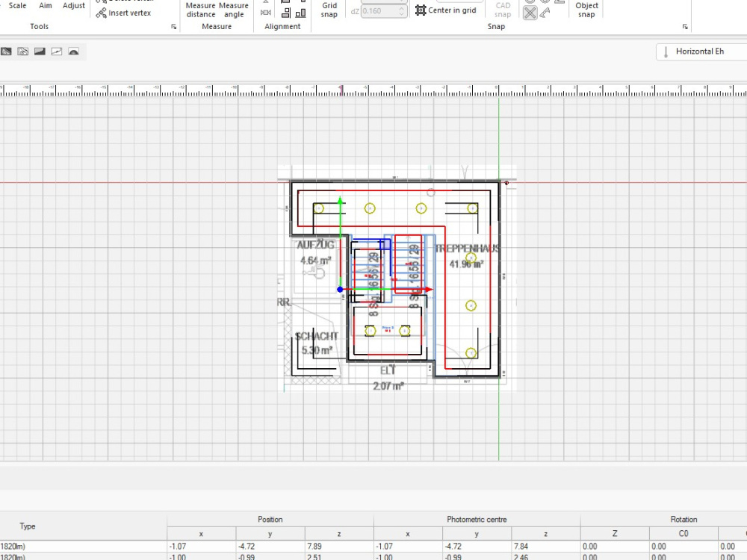Select the cell with value 7.89
This screenshot has width=747, height=560.
[x=338, y=547]
